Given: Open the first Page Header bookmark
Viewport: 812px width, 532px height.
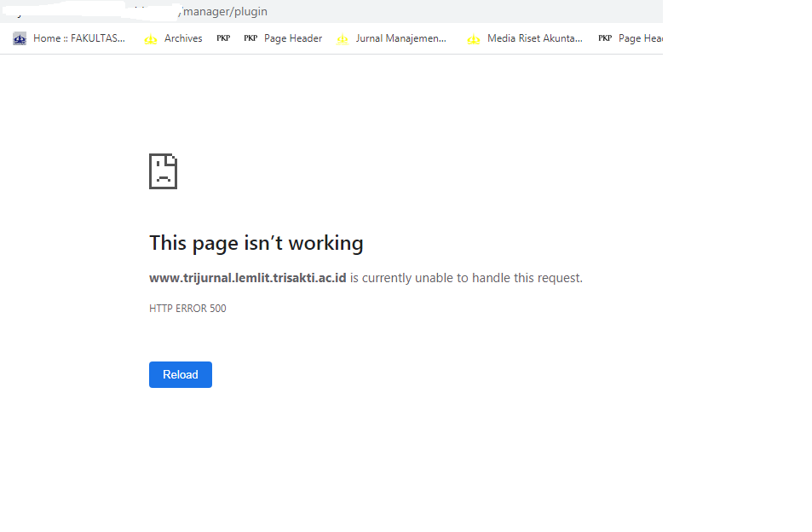Looking at the screenshot, I should pyautogui.click(x=293, y=38).
